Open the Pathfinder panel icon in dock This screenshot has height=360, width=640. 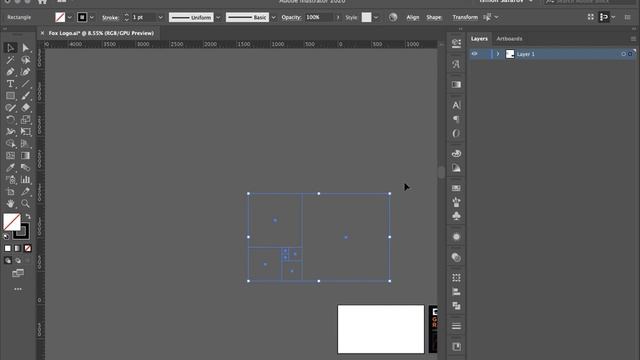coord(456,306)
